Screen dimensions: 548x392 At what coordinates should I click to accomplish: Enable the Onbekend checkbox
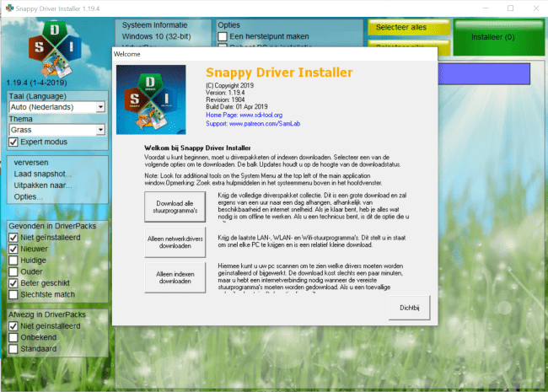click(x=13, y=337)
